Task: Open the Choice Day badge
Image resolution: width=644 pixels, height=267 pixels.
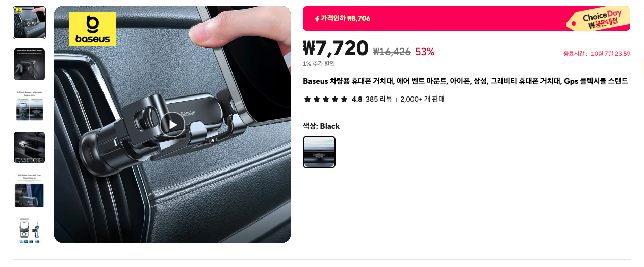Action: (598, 19)
